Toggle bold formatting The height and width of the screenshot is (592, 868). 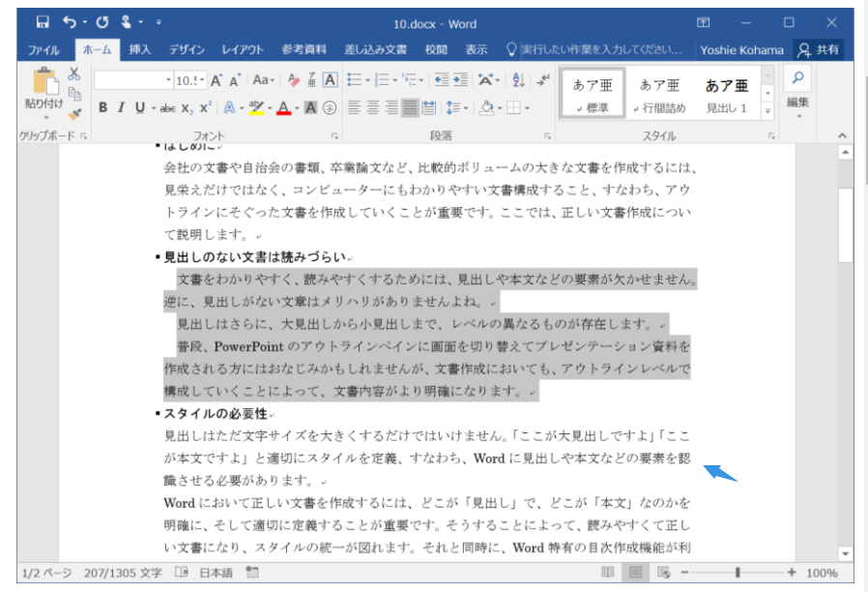103,108
